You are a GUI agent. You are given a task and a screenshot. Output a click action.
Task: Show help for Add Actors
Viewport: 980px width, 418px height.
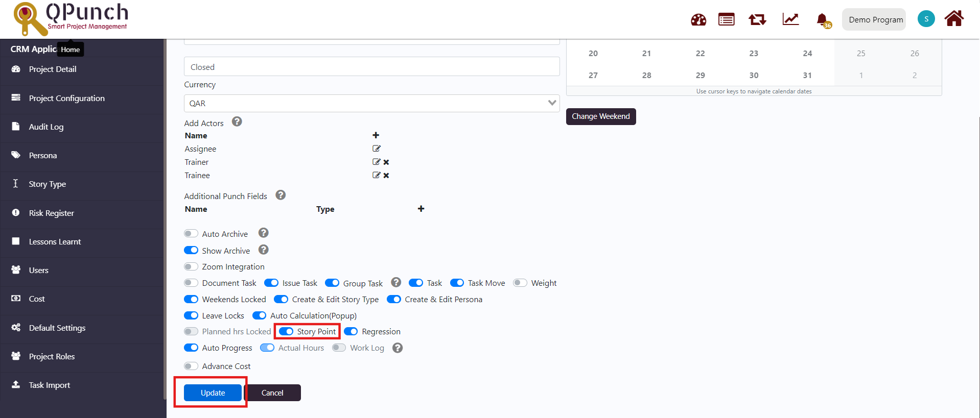point(237,121)
